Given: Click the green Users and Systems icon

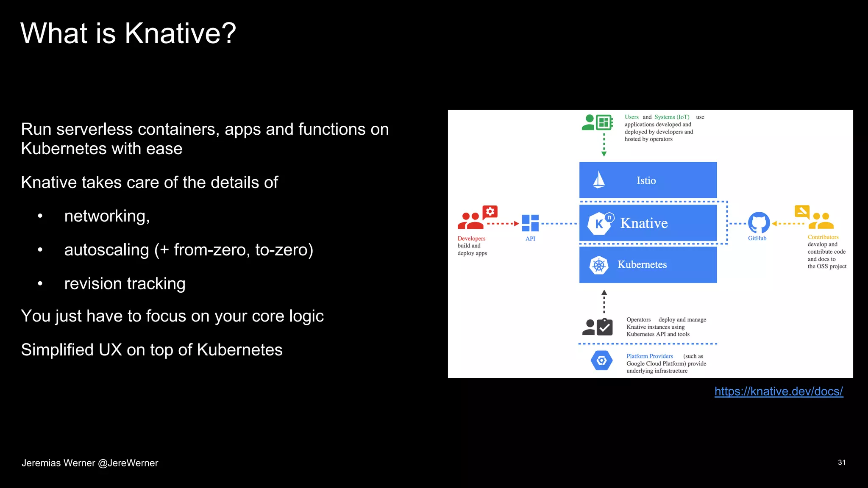Looking at the screenshot, I should tap(598, 122).
